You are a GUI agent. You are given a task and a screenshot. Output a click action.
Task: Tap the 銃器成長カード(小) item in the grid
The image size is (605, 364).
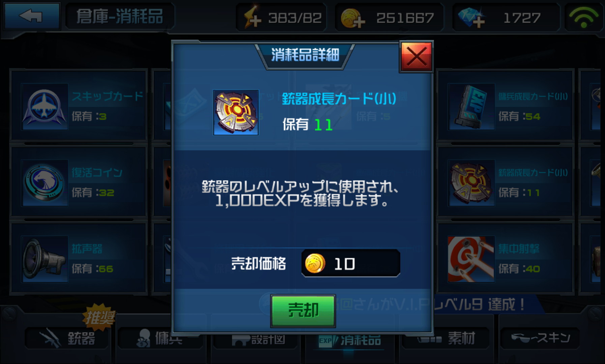tap(505, 183)
